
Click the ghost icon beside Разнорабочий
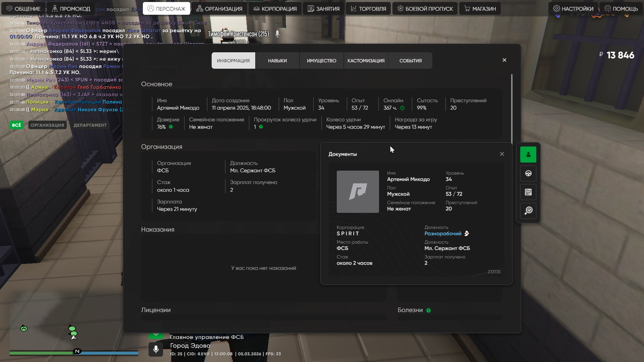click(x=466, y=233)
